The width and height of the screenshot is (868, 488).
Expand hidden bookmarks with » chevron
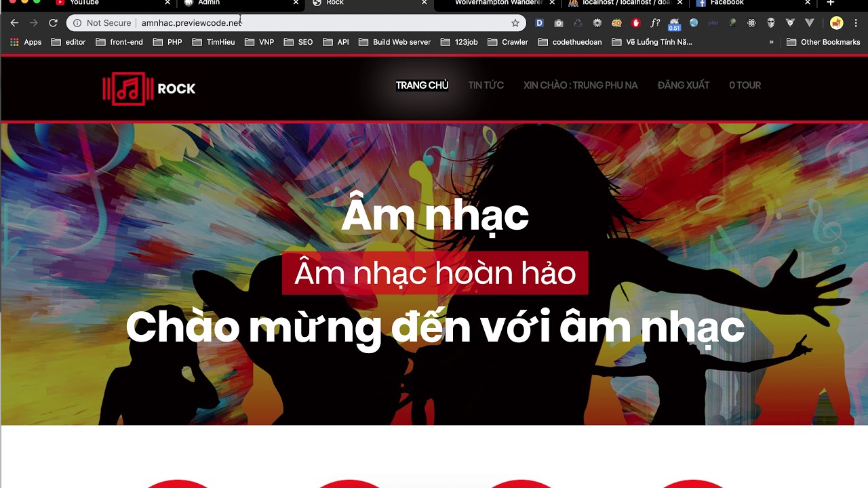pos(771,42)
